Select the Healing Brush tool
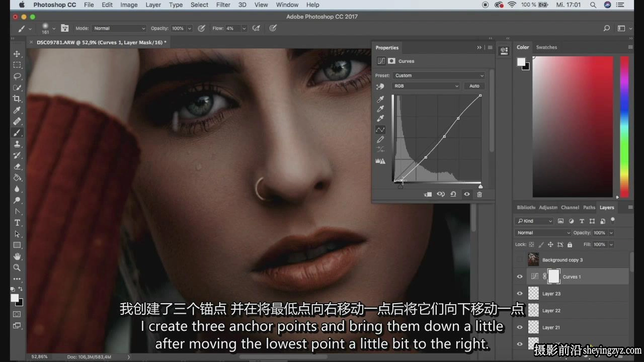This screenshot has width=644, height=362. click(17, 121)
